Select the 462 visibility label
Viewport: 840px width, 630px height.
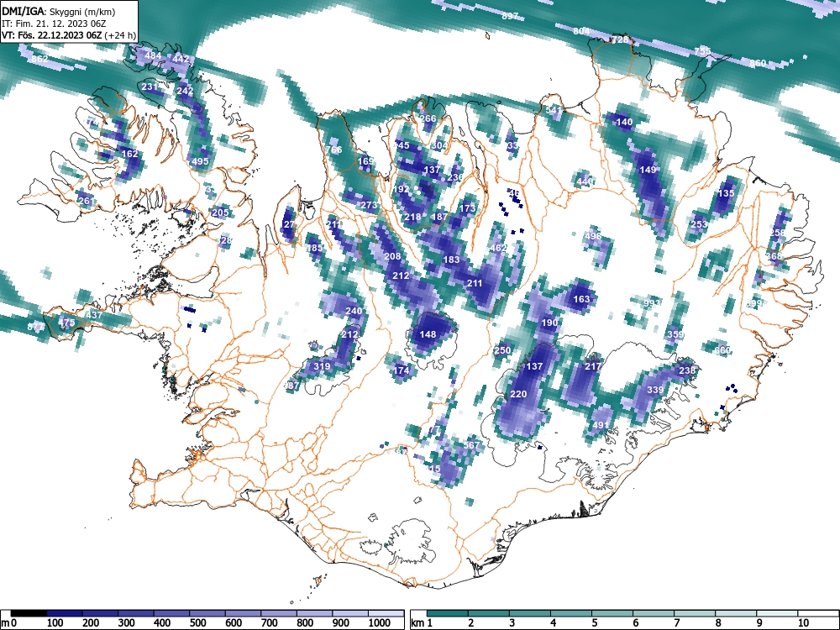pos(498,248)
